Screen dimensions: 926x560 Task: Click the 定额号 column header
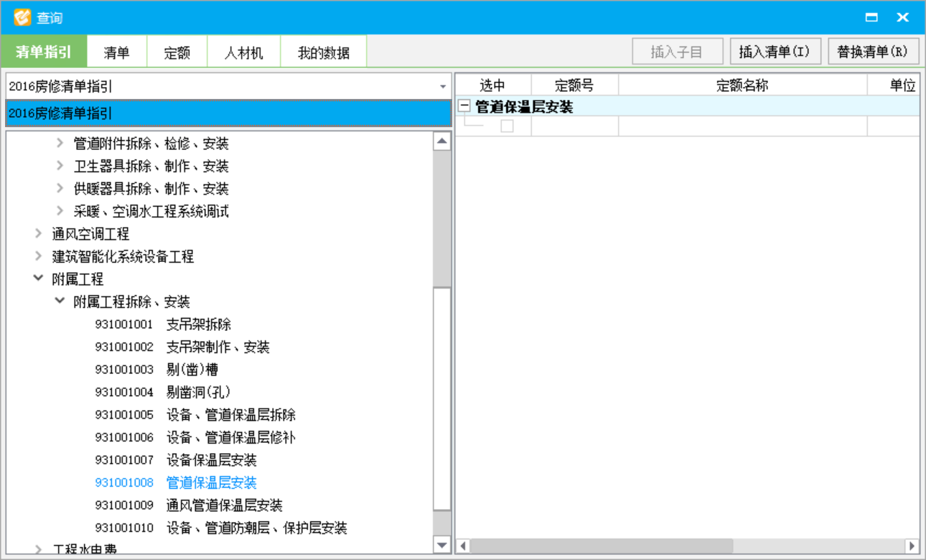click(x=574, y=85)
